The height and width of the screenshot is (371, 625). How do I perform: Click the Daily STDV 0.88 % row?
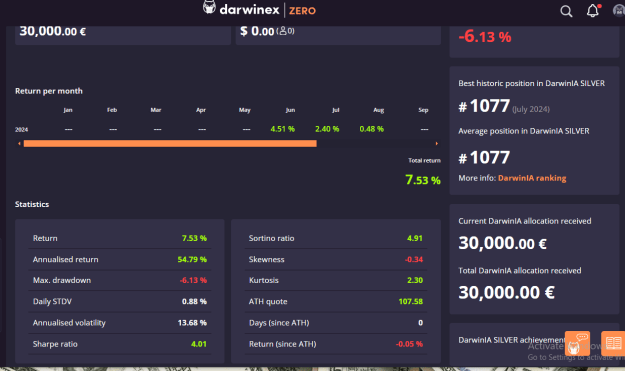(x=120, y=302)
